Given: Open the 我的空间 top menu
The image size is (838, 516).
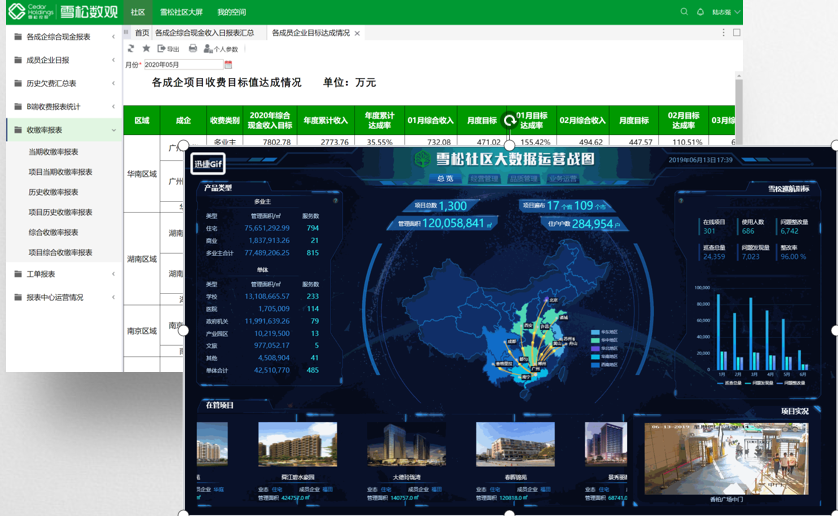Looking at the screenshot, I should point(231,12).
